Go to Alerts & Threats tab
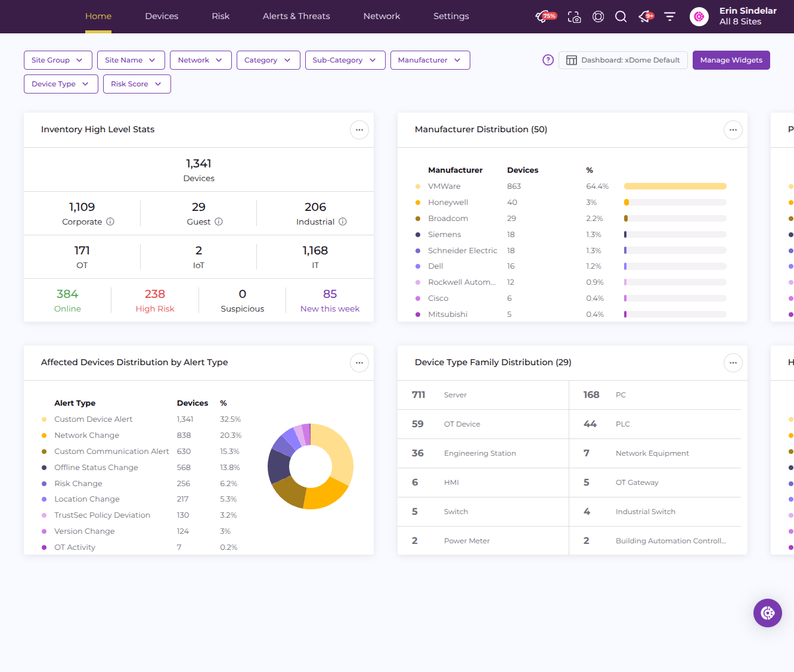This screenshot has width=794, height=672. [x=296, y=16]
